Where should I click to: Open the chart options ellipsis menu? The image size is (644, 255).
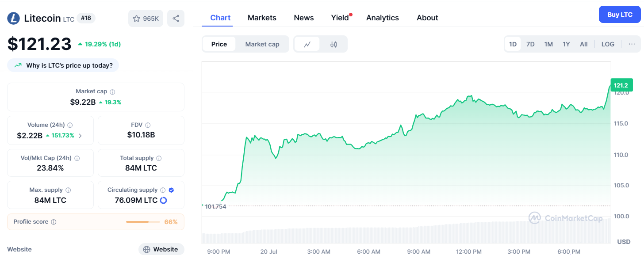632,44
